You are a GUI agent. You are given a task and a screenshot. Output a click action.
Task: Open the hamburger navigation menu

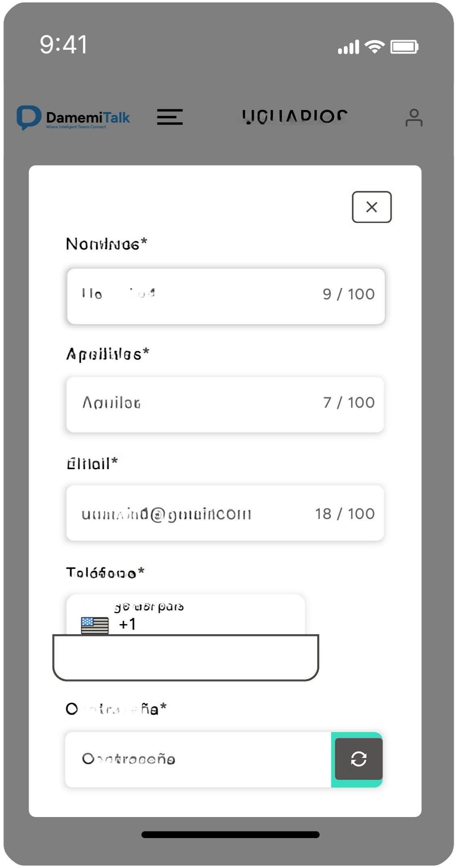click(170, 117)
